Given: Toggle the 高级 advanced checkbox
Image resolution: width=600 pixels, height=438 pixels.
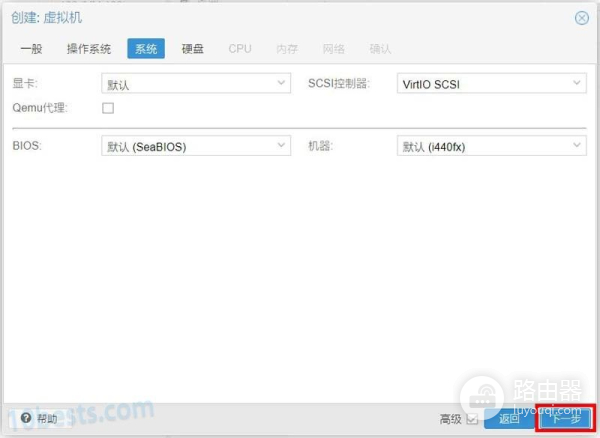Looking at the screenshot, I should [x=472, y=419].
